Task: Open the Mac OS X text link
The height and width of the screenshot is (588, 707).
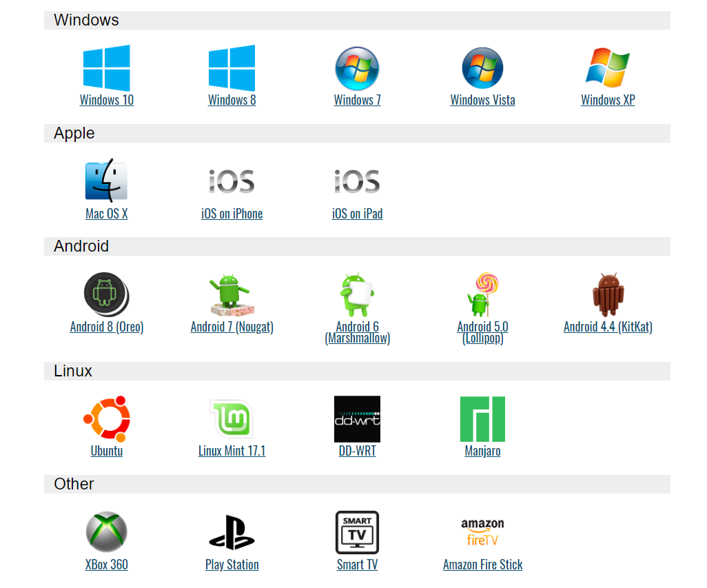Action: coord(106,213)
